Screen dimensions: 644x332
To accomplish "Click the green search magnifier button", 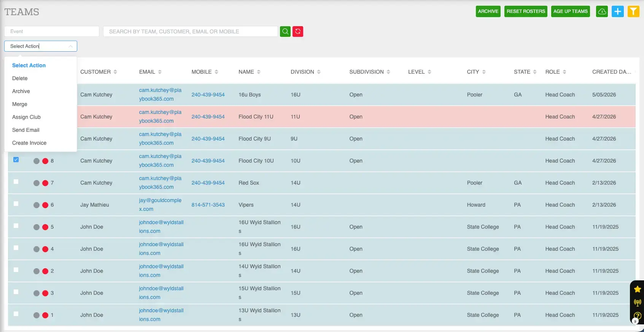I will point(285,32).
